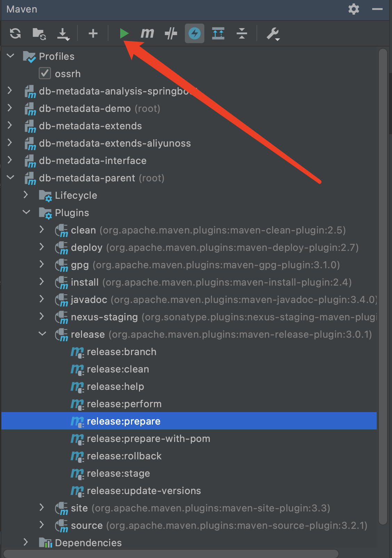
Task: Expand the javadoc plugin node
Action: point(42,299)
